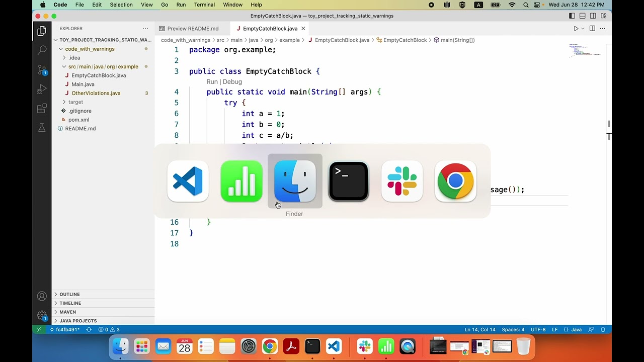Open the Source Control view
The width and height of the screenshot is (644, 362).
[x=42, y=70]
